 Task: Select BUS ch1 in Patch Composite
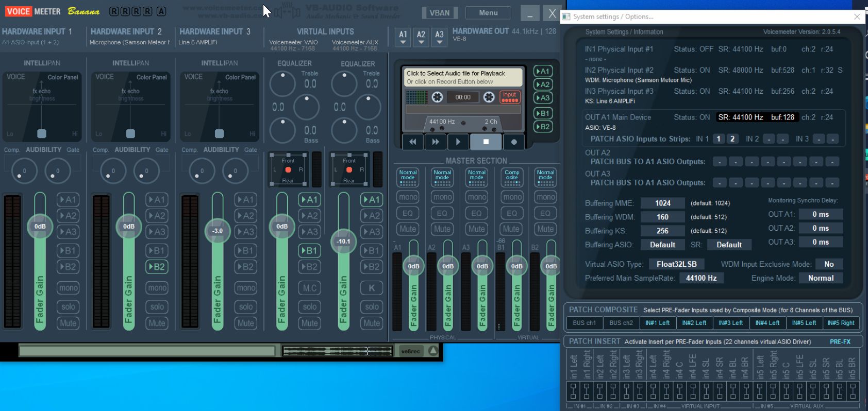(x=584, y=323)
